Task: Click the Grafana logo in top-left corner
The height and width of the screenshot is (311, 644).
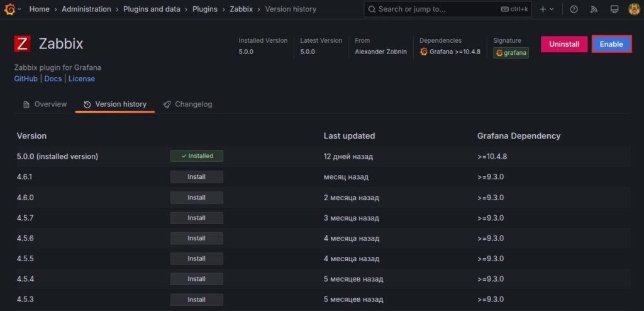Action: click(x=9, y=9)
